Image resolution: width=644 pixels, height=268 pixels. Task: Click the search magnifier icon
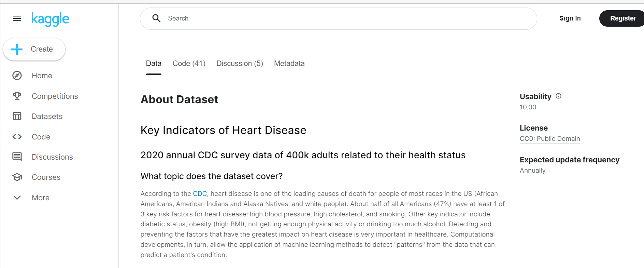pyautogui.click(x=156, y=18)
